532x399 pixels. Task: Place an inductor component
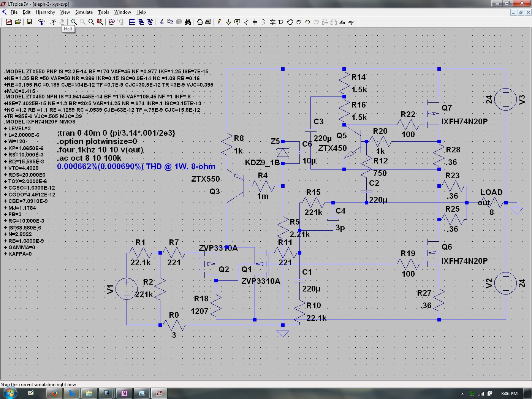[263, 22]
